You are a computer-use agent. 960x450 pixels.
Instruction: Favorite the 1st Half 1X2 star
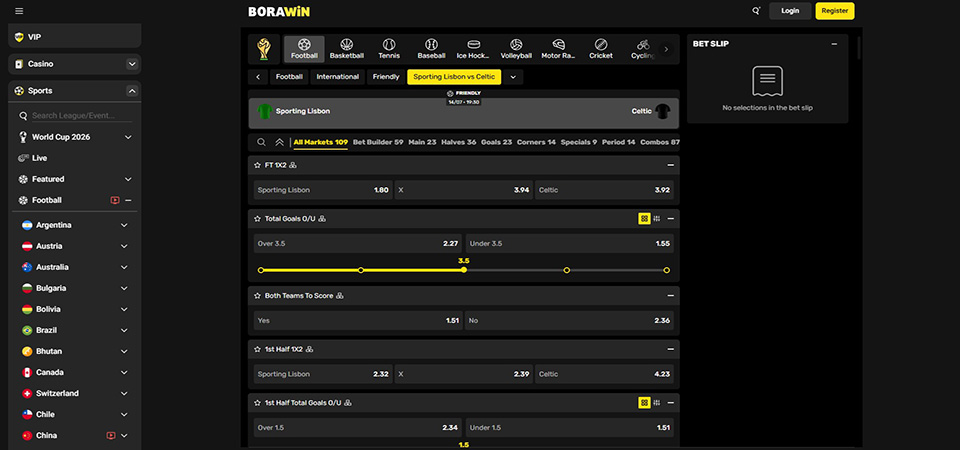coord(258,349)
